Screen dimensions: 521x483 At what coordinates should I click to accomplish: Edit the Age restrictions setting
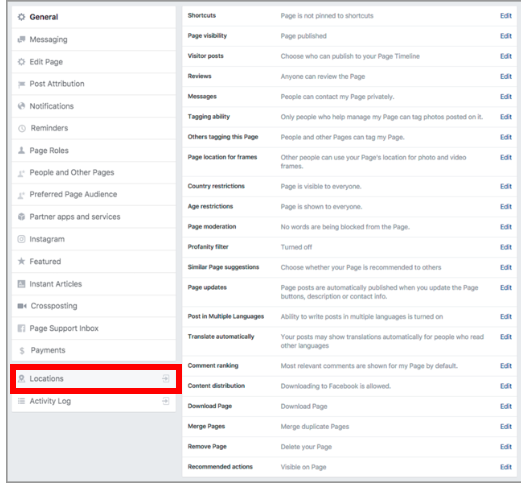click(506, 207)
